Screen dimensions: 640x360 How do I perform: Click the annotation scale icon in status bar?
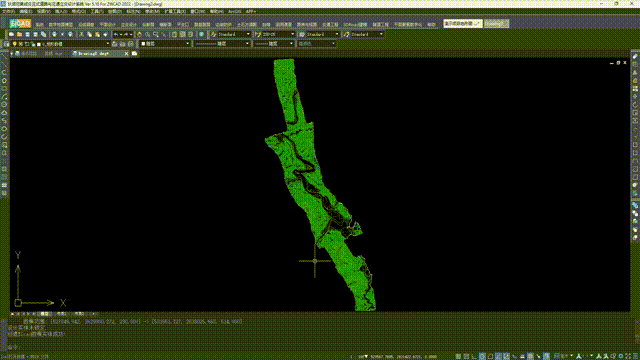579,356
